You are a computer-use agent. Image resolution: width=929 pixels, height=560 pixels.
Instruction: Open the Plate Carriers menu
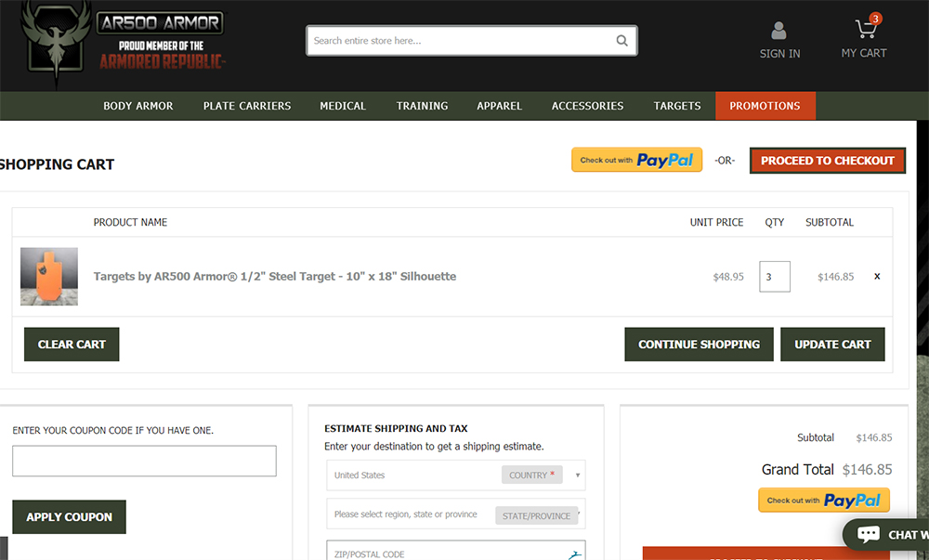pyautogui.click(x=247, y=106)
